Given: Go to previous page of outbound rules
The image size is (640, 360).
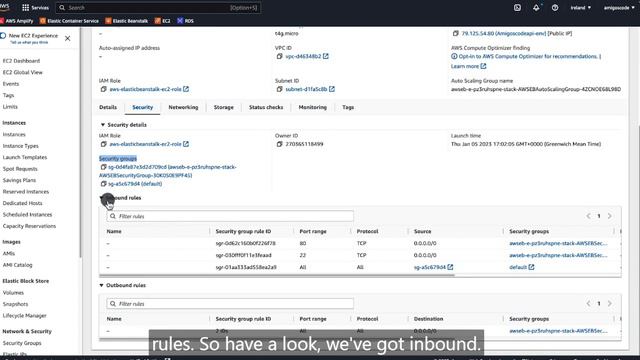Looking at the screenshot, I should click(x=588, y=304).
